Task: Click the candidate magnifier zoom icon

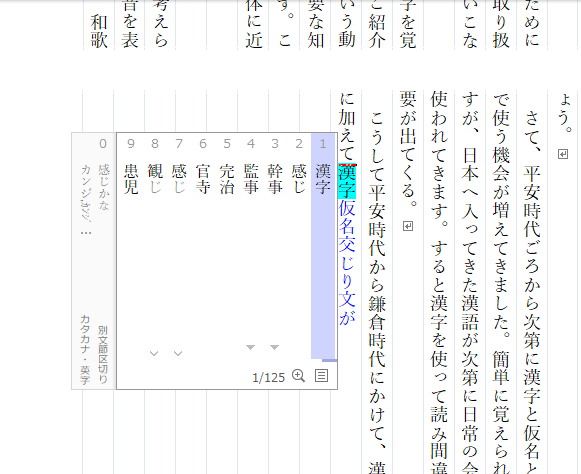Action: tap(298, 376)
